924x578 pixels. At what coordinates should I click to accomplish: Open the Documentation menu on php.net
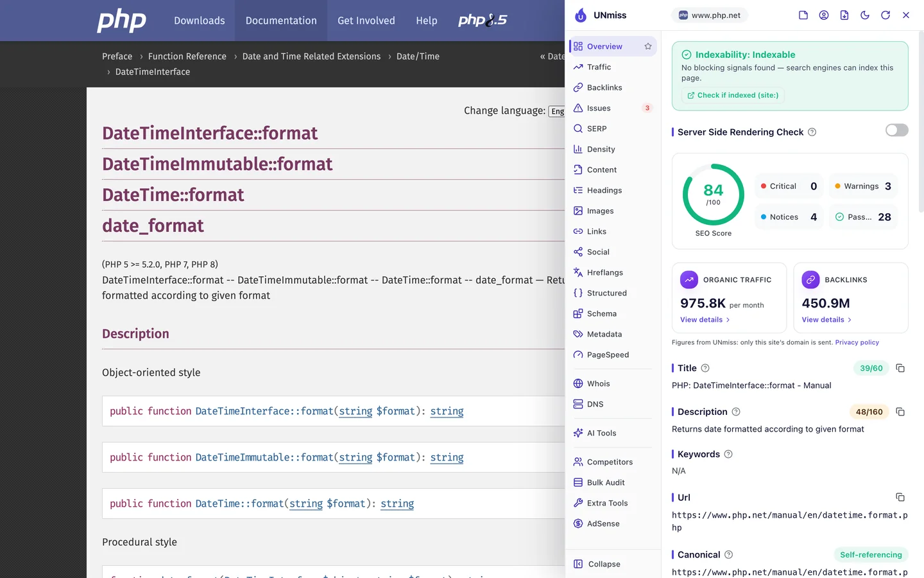281,21
